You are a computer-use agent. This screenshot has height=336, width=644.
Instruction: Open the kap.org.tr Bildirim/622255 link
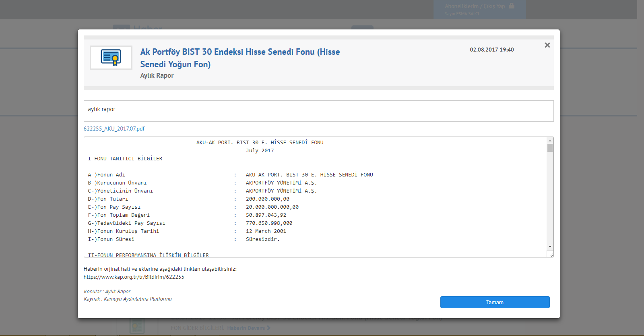134,277
